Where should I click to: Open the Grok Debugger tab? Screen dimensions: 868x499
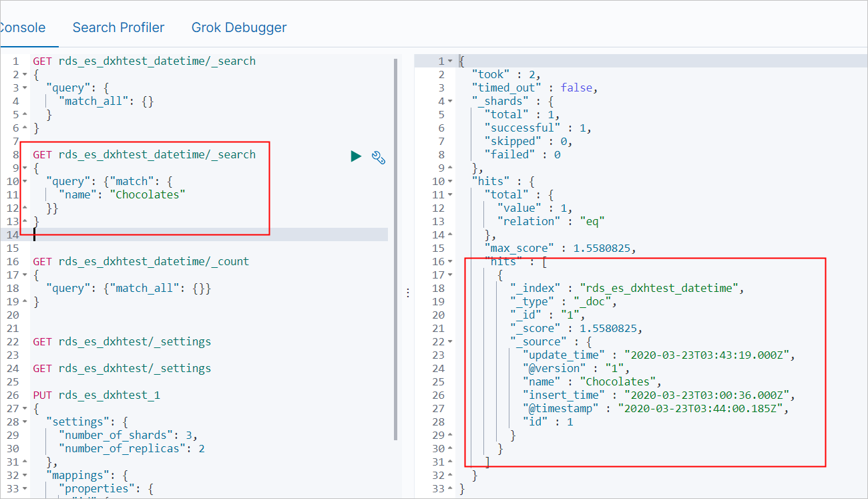[239, 28]
